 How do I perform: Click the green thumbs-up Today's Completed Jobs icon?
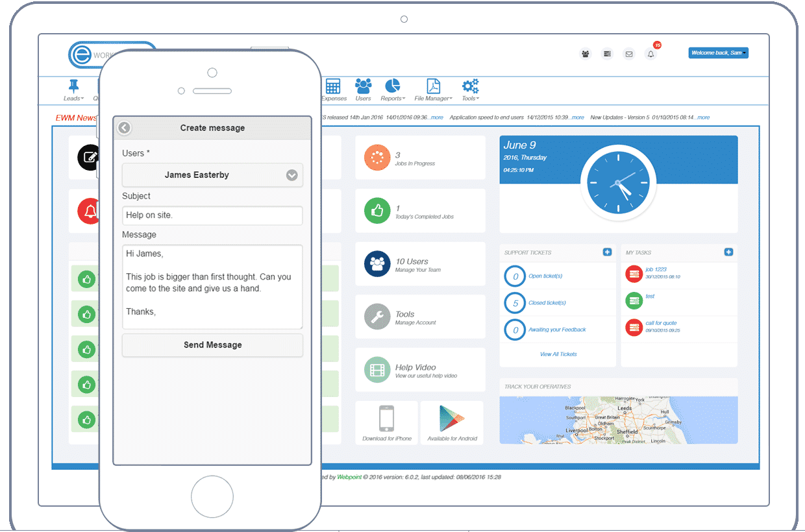pos(377,211)
